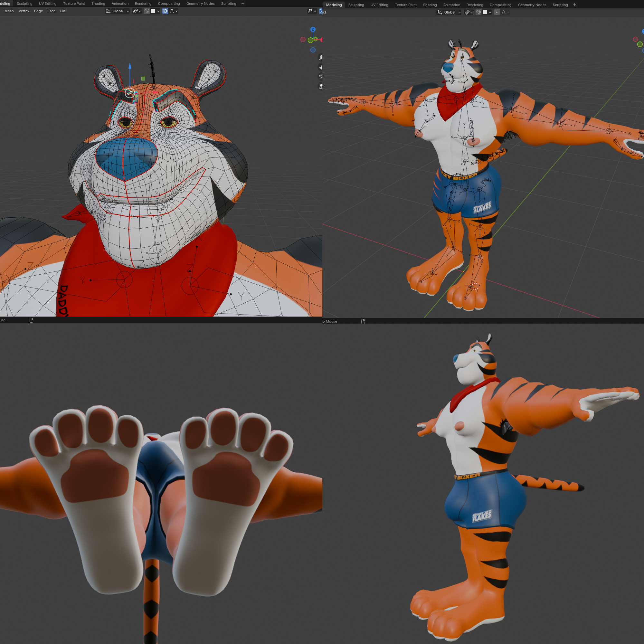Enable proportional editing in the right viewport
644x644 pixels.
point(497,12)
